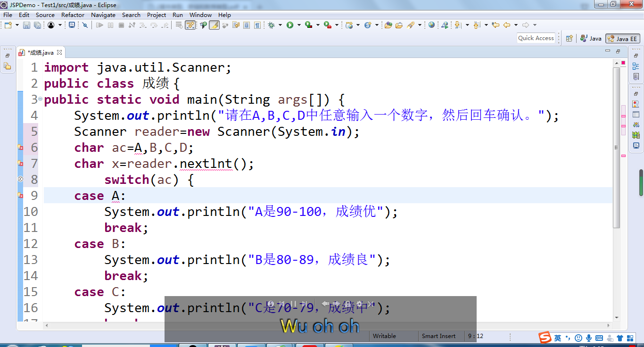Expand the Next Annotation dropdown arrow
Image resolution: width=644 pixels, height=347 pixels.
pos(467,25)
